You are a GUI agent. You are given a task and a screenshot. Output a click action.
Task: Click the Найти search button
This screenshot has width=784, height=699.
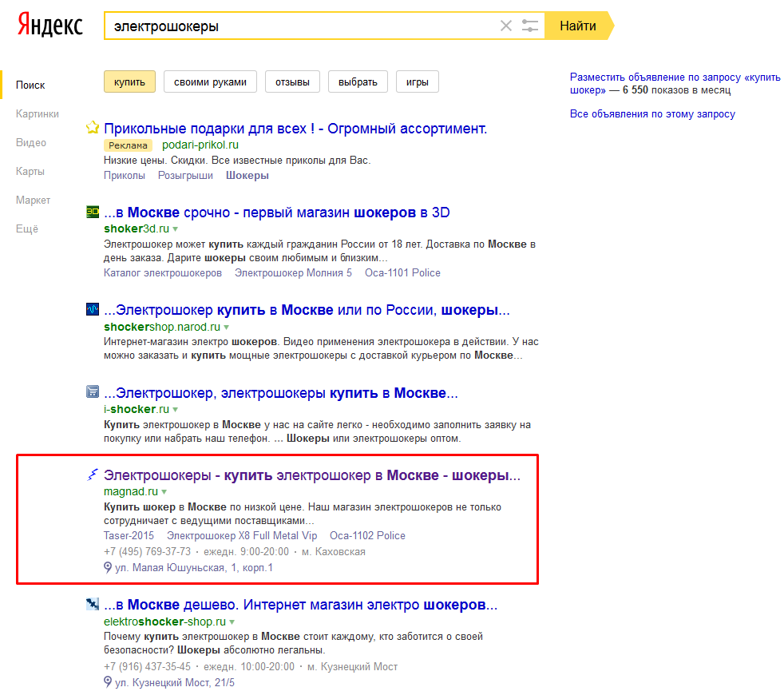point(579,26)
